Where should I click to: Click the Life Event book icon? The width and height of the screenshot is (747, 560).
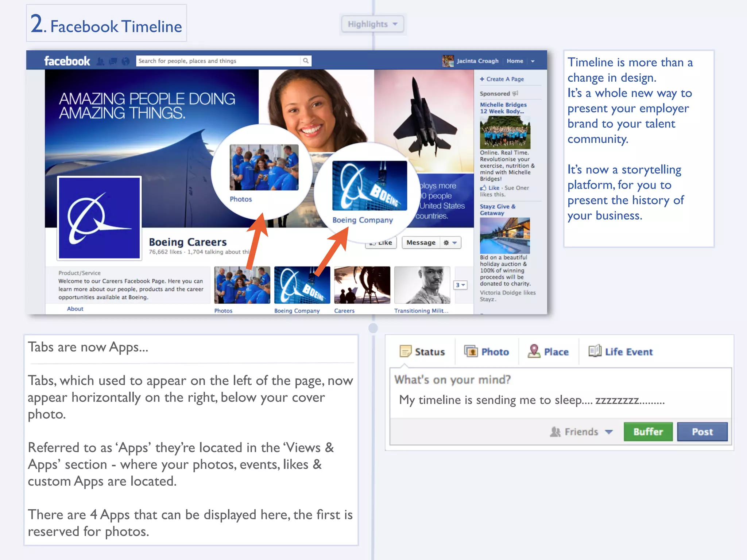point(595,351)
